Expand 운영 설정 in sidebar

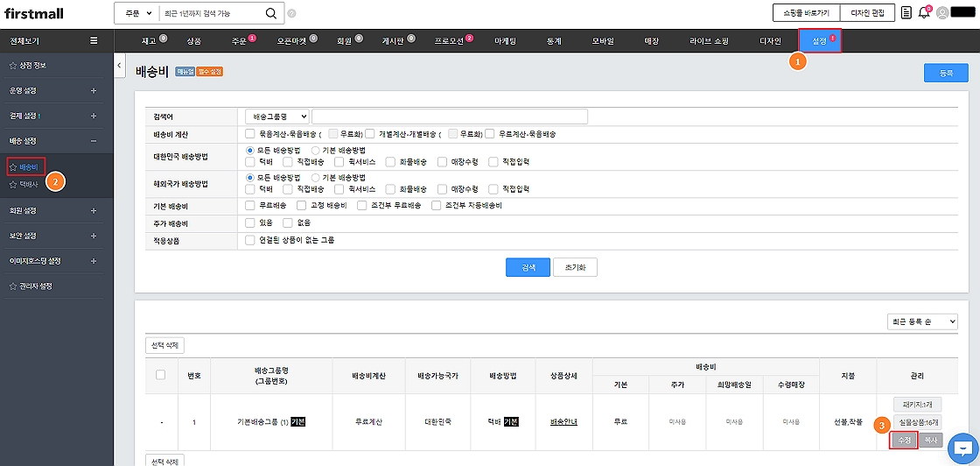94,91
